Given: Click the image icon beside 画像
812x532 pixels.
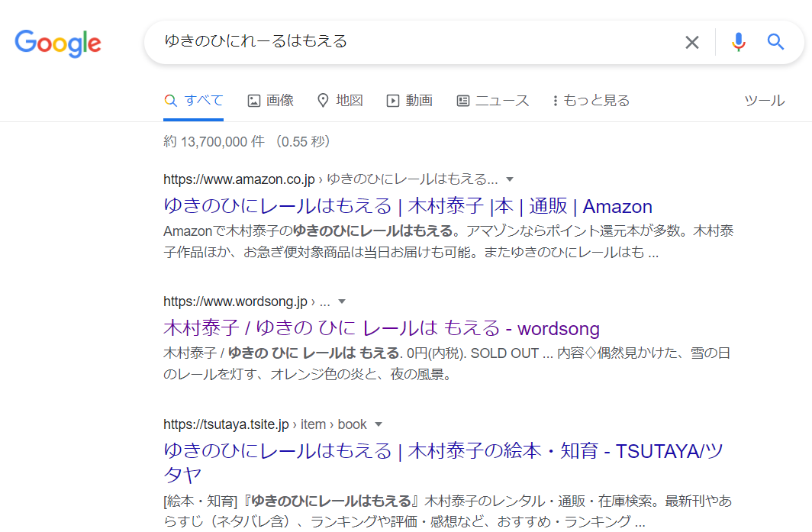Looking at the screenshot, I should [253, 101].
